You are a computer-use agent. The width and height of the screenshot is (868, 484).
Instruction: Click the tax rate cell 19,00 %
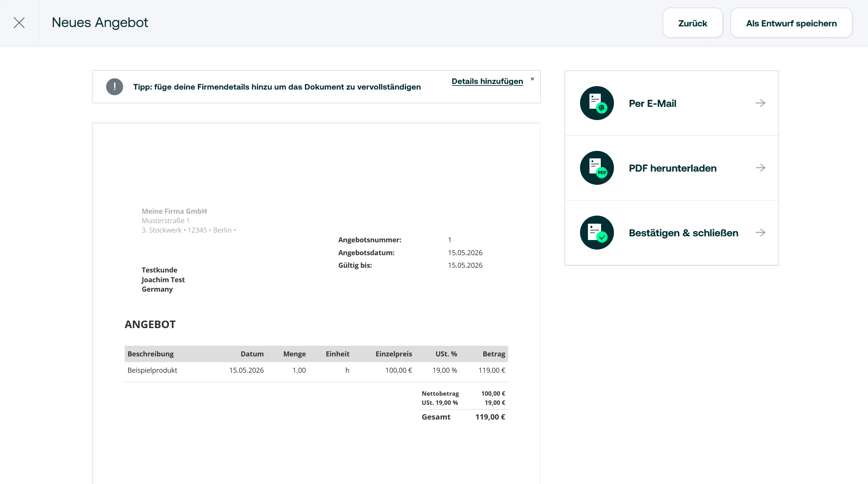pyautogui.click(x=445, y=370)
